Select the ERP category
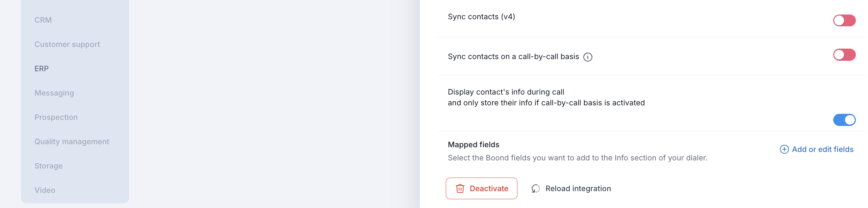Screen dimensions: 868x208 [42, 69]
